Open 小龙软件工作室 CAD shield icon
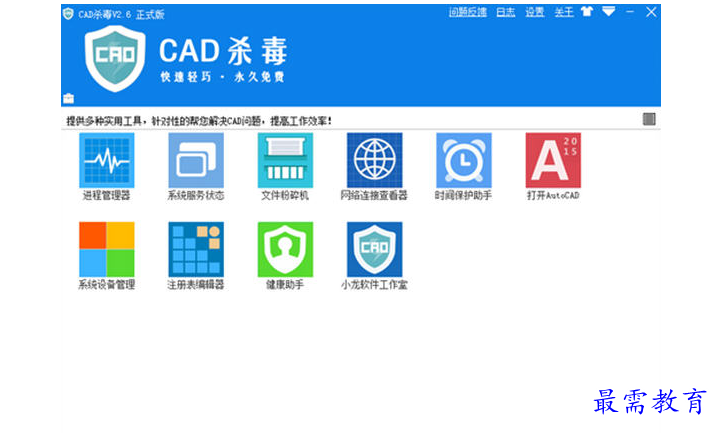The image size is (715, 433). (374, 249)
